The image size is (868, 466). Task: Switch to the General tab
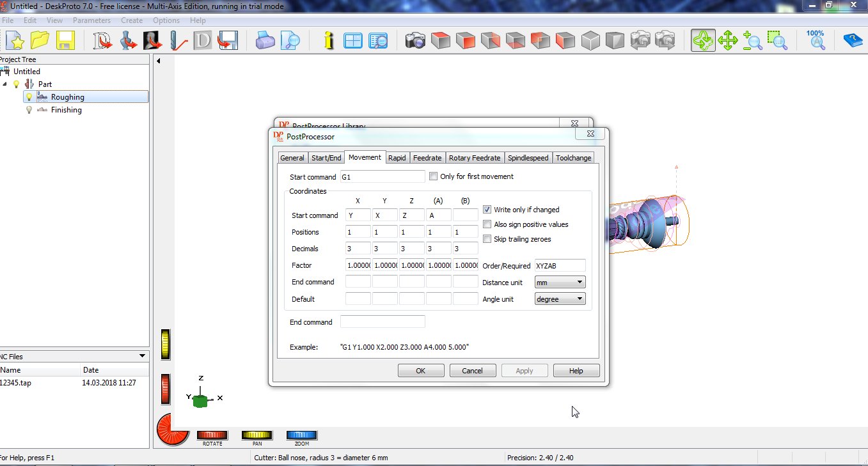(x=292, y=158)
